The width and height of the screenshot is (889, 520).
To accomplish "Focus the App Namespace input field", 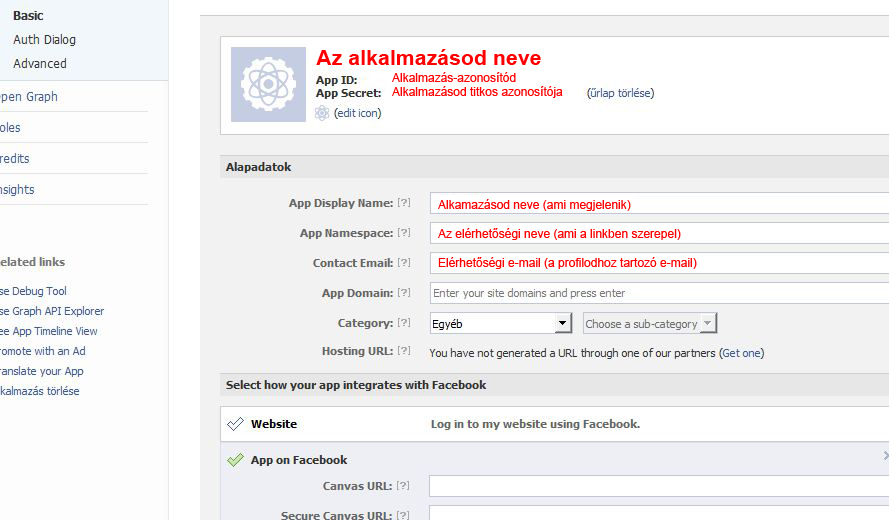I will (x=659, y=233).
